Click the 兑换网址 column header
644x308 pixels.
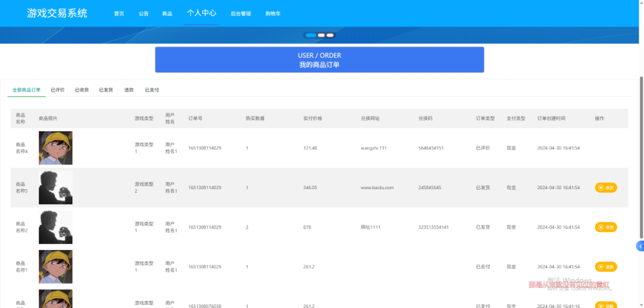tap(370, 118)
